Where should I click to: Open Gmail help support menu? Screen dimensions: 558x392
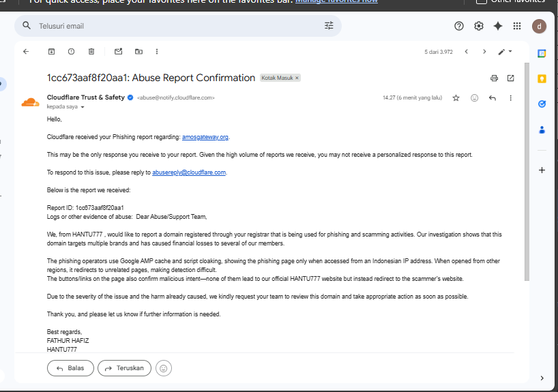(x=459, y=26)
